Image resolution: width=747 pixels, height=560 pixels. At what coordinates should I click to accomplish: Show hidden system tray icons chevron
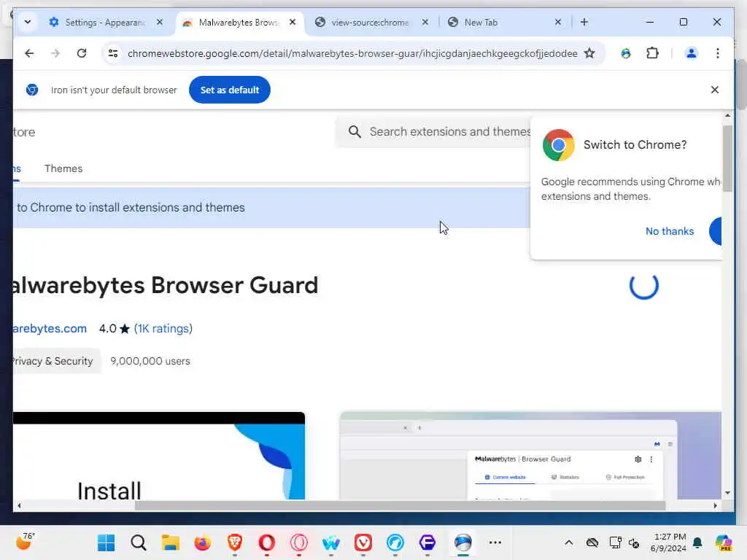point(569,542)
